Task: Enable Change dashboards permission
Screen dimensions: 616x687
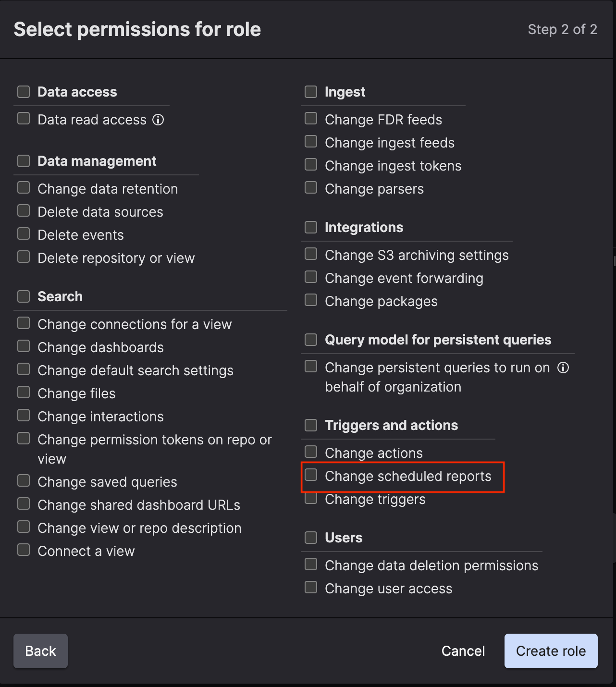Action: 24,346
